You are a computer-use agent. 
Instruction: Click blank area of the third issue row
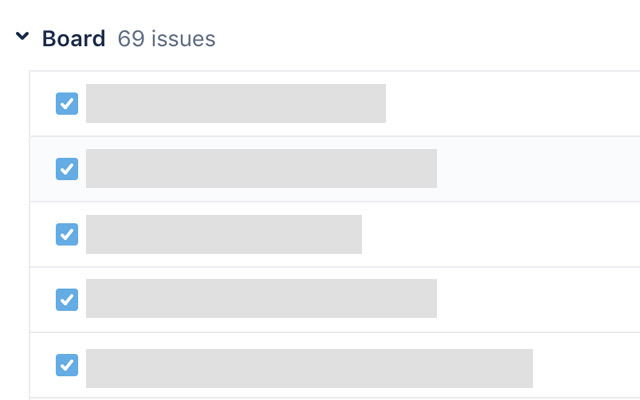pos(500,234)
